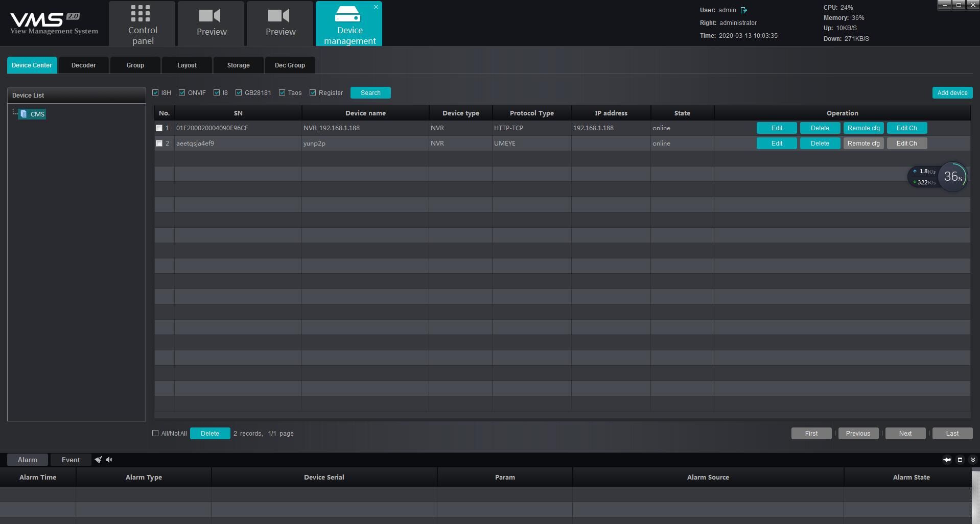The height and width of the screenshot is (524, 980).
Task: Select the aeetqsja4ef9 SN cell
Action: point(238,144)
